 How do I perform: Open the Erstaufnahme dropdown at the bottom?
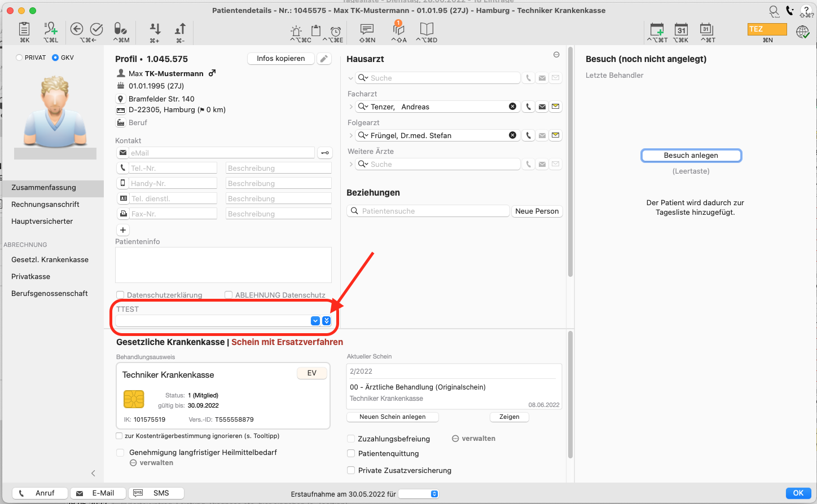[x=419, y=494]
